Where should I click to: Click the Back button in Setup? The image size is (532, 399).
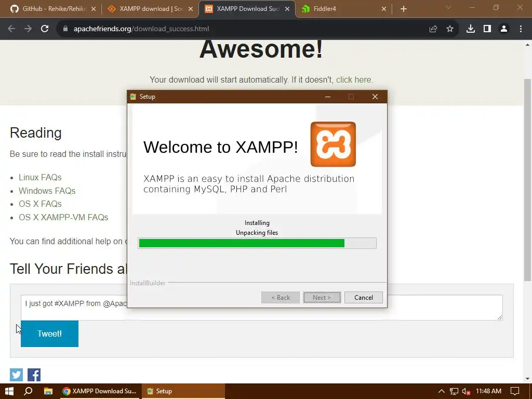tap(281, 298)
